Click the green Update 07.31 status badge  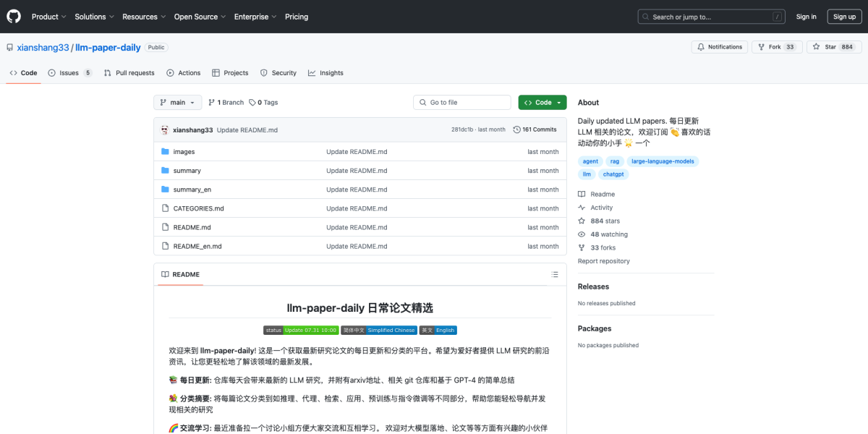pos(312,330)
